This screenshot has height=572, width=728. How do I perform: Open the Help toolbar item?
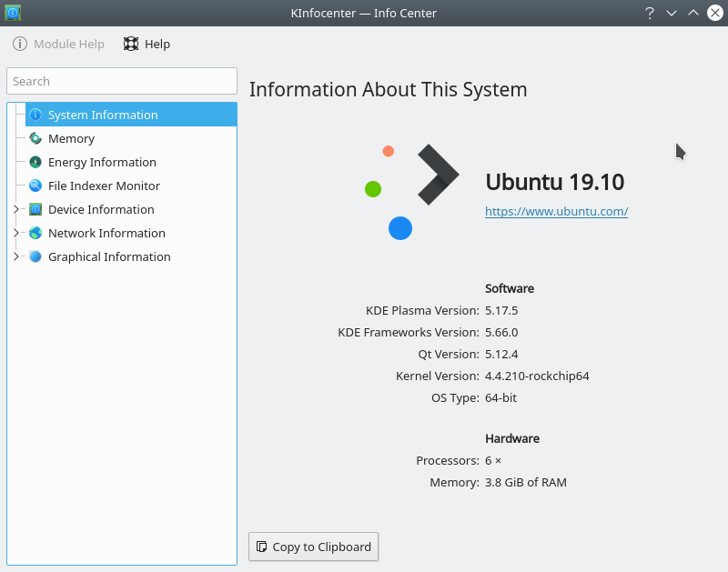pos(147,44)
